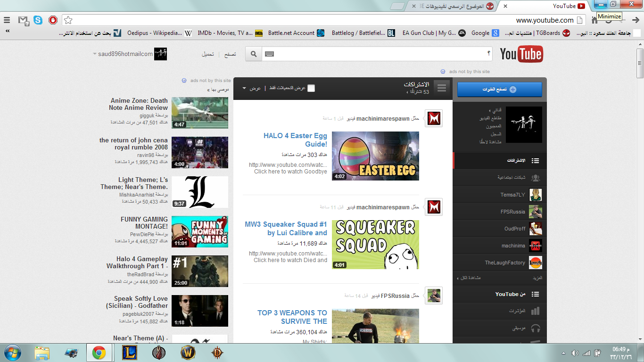Open MW3 Squeaker Squad #1 video title
The width and height of the screenshot is (644, 362).
pos(286,229)
